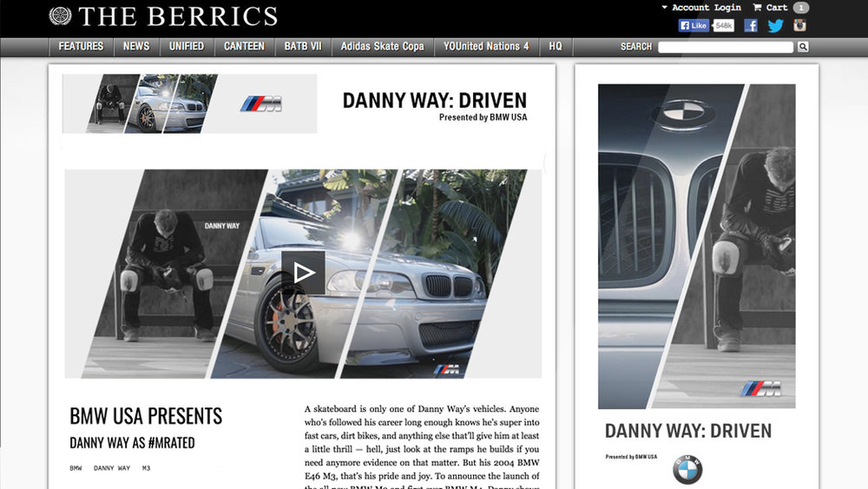Click the BMW USA Presents heading

pyautogui.click(x=146, y=416)
